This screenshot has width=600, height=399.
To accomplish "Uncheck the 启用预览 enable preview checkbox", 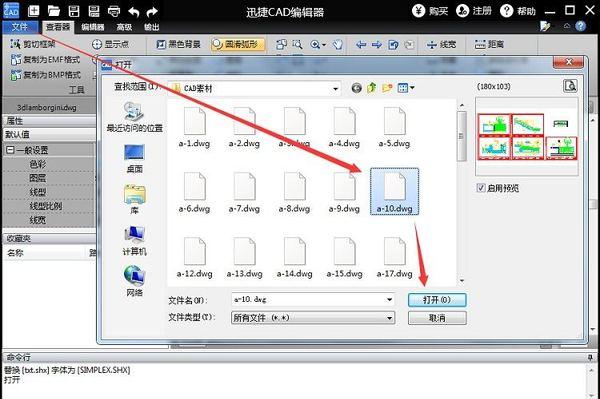I will (481, 187).
